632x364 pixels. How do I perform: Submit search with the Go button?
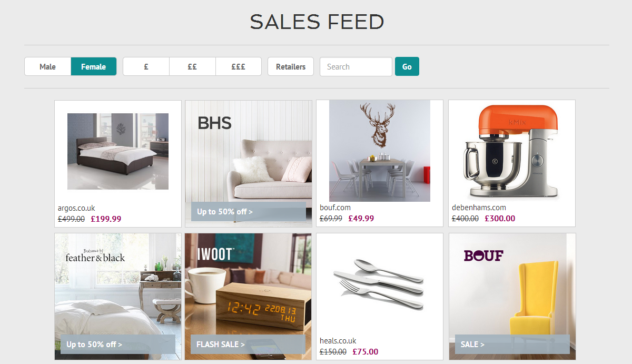tap(407, 67)
